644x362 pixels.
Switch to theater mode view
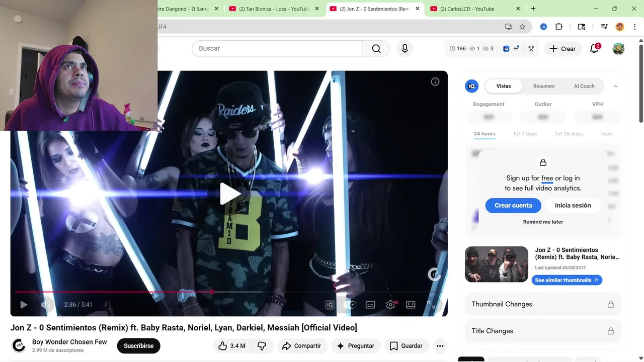click(x=411, y=305)
